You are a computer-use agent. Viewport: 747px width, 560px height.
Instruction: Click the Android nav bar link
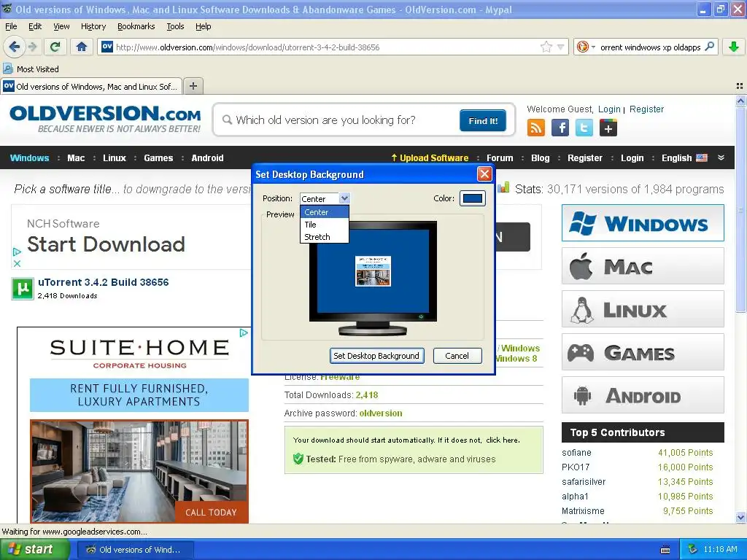point(207,158)
